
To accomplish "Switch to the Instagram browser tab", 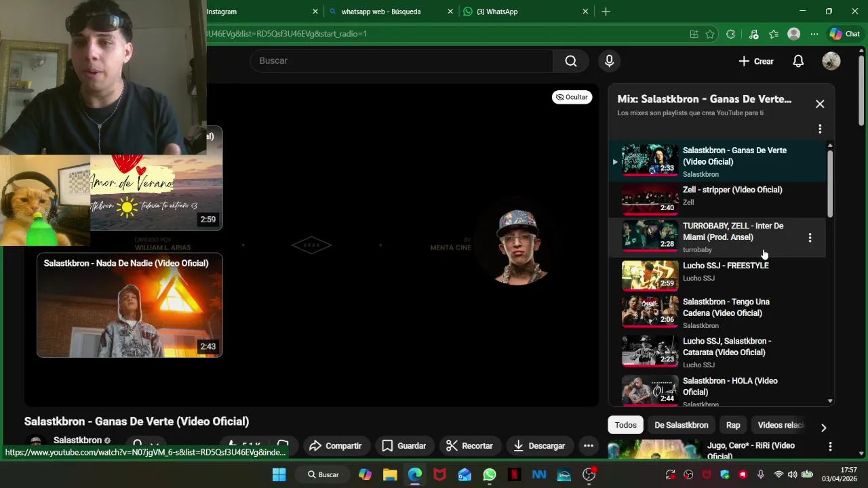I will [258, 12].
